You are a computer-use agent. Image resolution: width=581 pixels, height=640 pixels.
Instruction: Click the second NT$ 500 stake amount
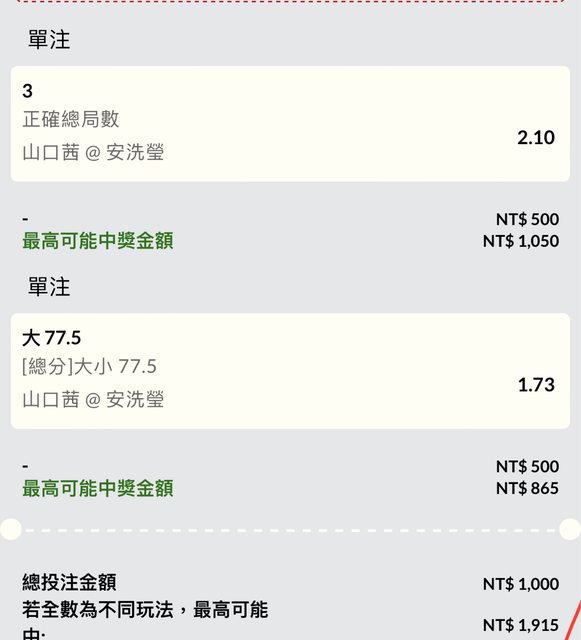point(527,467)
